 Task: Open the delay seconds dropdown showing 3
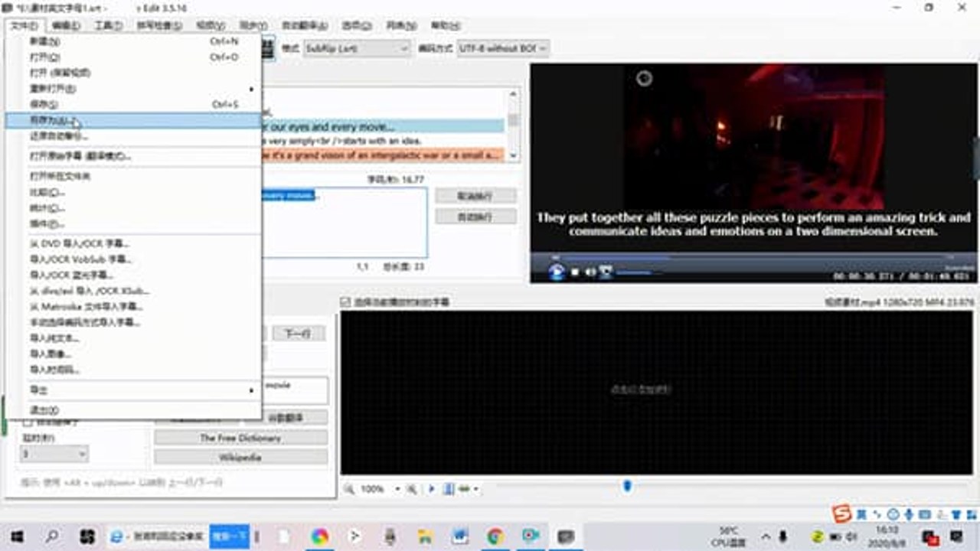pos(54,454)
